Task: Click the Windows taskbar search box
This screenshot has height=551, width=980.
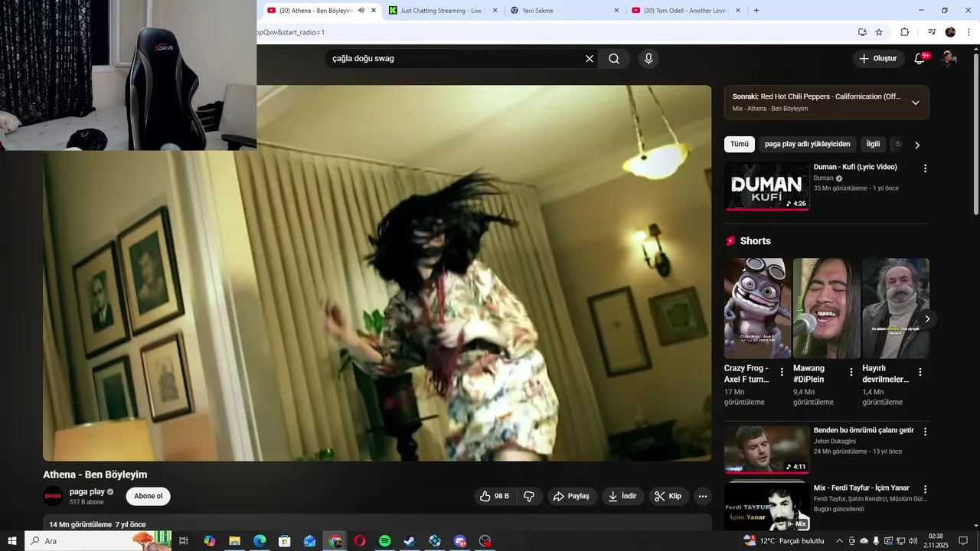Action: point(98,541)
